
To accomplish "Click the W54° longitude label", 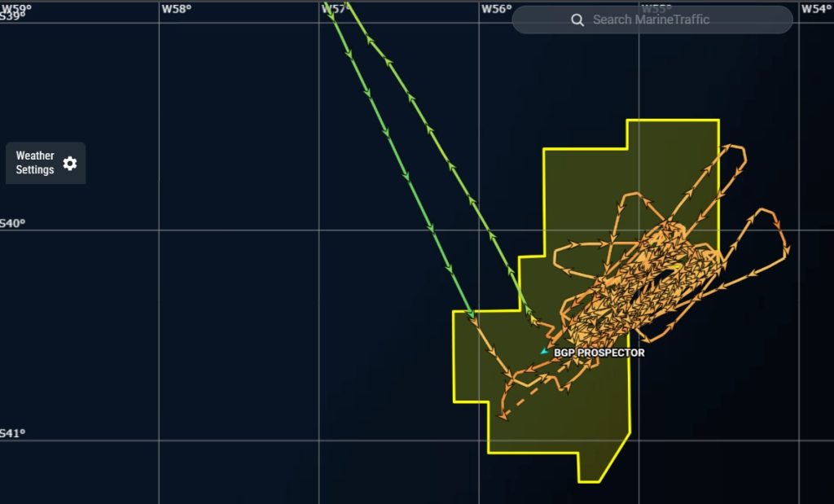I will tap(816, 9).
